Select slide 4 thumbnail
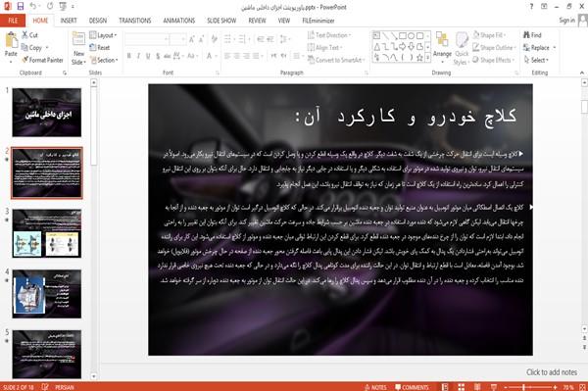Viewport: 588px width, 391px height. [x=46, y=294]
